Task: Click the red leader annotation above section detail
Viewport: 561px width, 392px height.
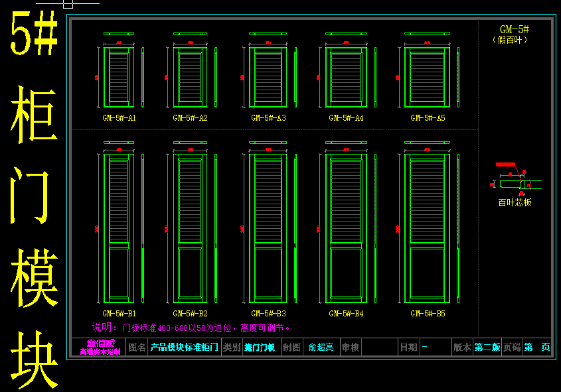Action: (x=505, y=164)
